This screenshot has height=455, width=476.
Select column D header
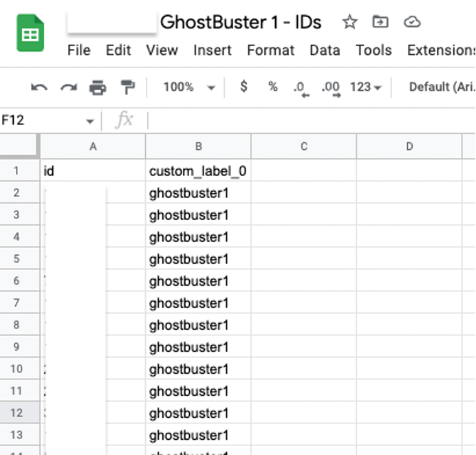pos(409,146)
